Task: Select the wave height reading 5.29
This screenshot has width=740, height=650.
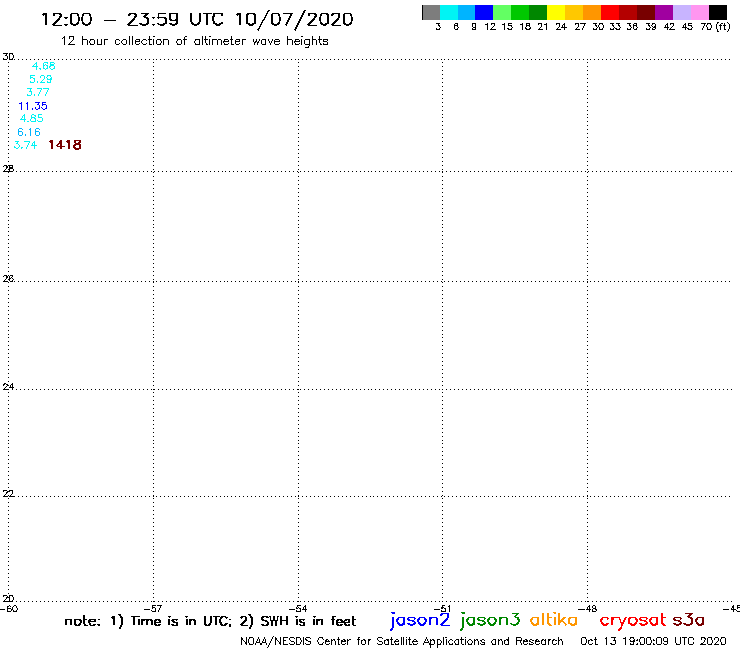Action: [x=41, y=79]
